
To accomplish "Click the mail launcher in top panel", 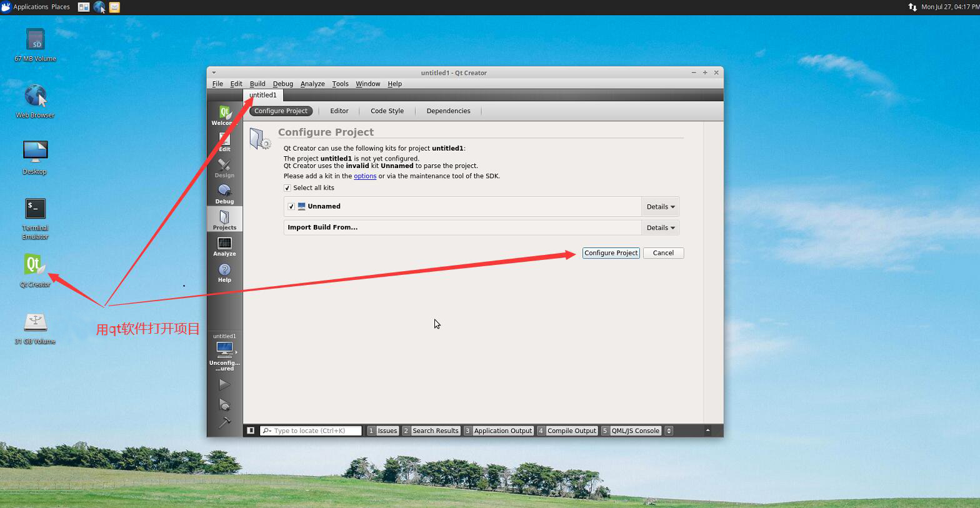I will [114, 7].
